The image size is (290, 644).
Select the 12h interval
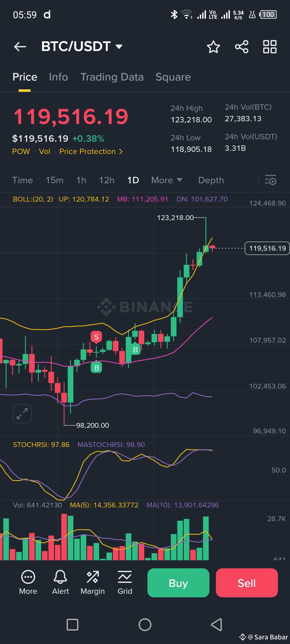coord(107,180)
